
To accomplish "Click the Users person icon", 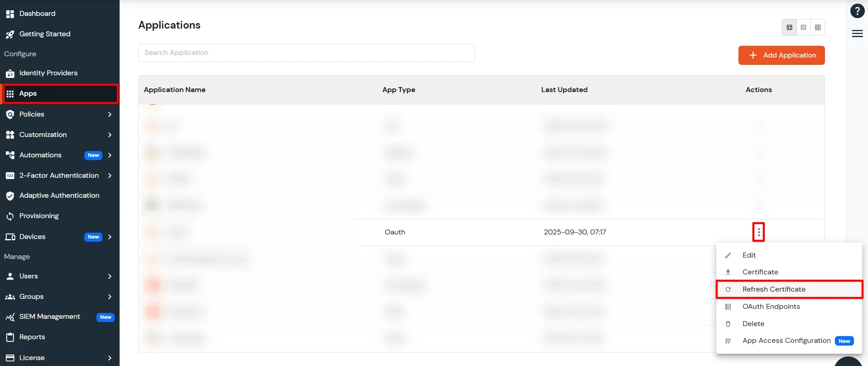I will point(10,276).
